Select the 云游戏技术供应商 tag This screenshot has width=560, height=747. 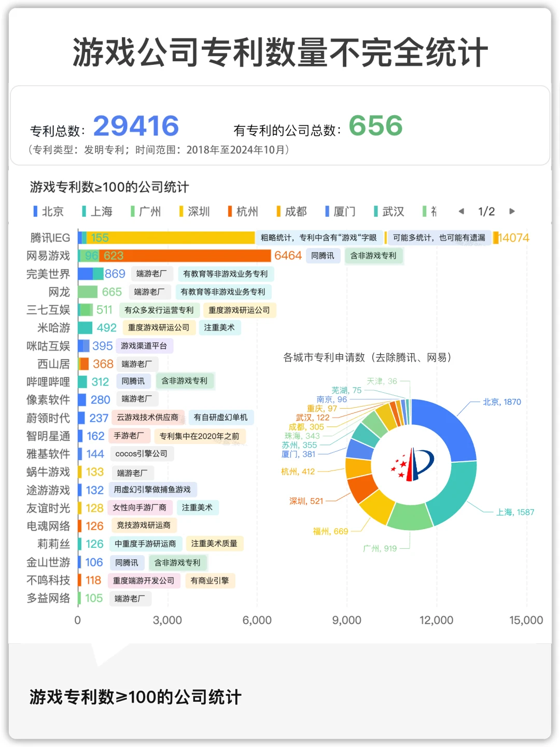click(148, 418)
